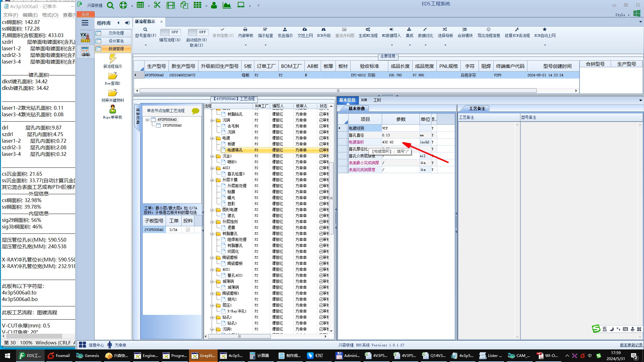Select the 基本信息 tab
The height and width of the screenshot is (362, 644).
347,100
